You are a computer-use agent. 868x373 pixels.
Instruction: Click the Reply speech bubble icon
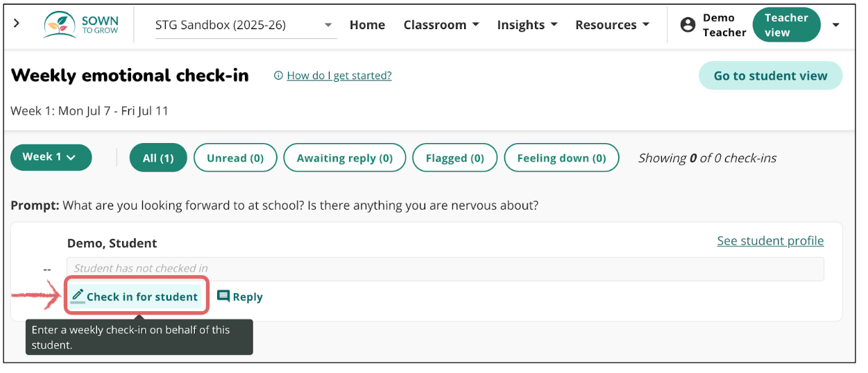[x=223, y=297]
